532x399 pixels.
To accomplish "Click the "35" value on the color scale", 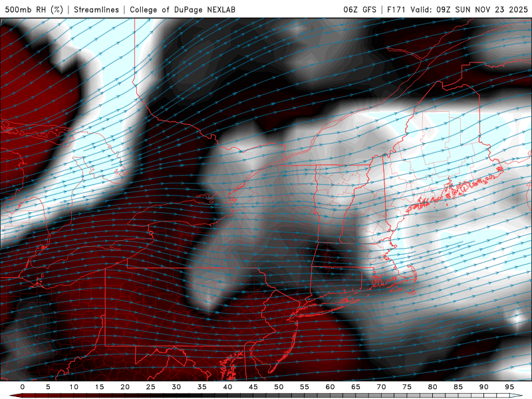I will coord(202,387).
